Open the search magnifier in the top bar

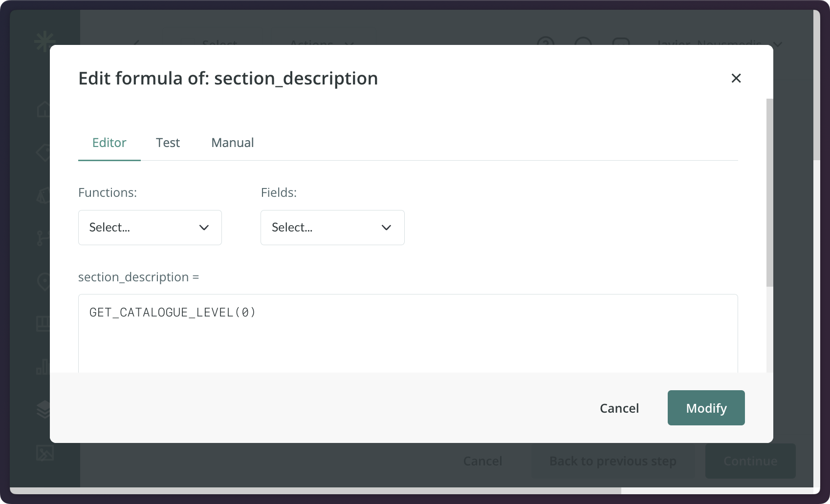pyautogui.click(x=583, y=43)
